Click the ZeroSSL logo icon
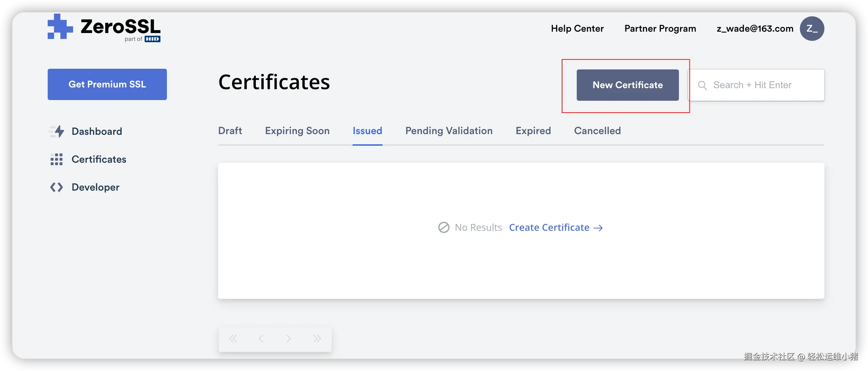Viewport: 868px width, 371px height. coord(60,27)
